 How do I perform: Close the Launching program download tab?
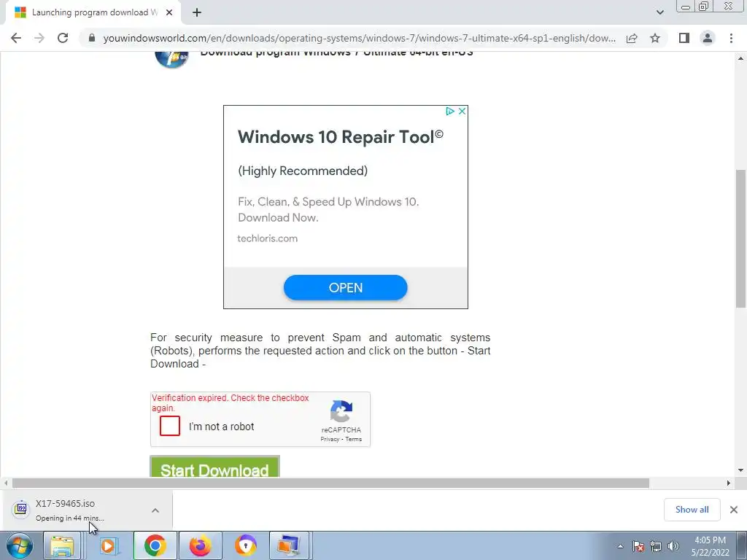point(169,12)
